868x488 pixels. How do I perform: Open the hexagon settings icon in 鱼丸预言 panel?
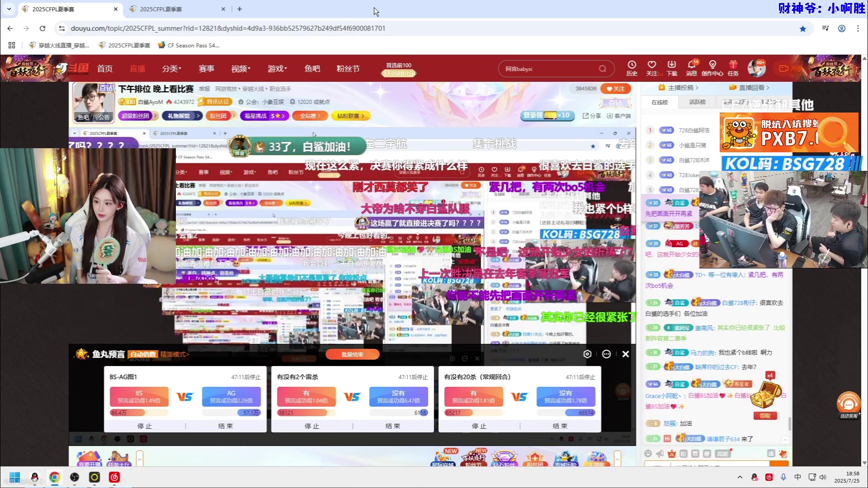point(587,354)
